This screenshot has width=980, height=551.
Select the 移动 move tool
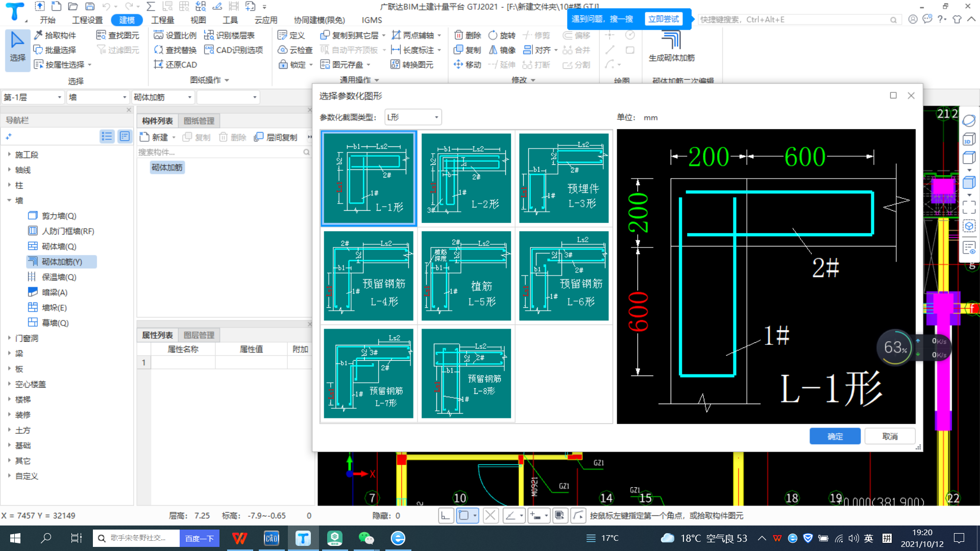(468, 65)
